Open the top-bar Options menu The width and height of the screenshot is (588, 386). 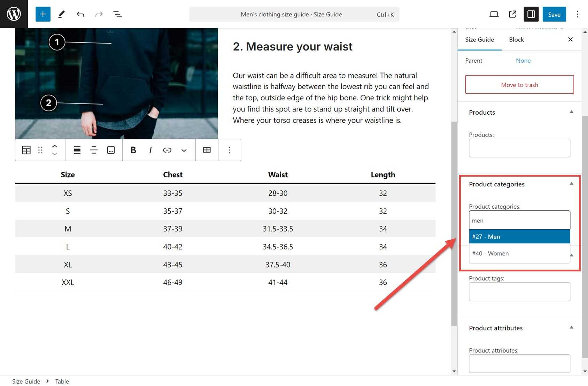point(577,14)
